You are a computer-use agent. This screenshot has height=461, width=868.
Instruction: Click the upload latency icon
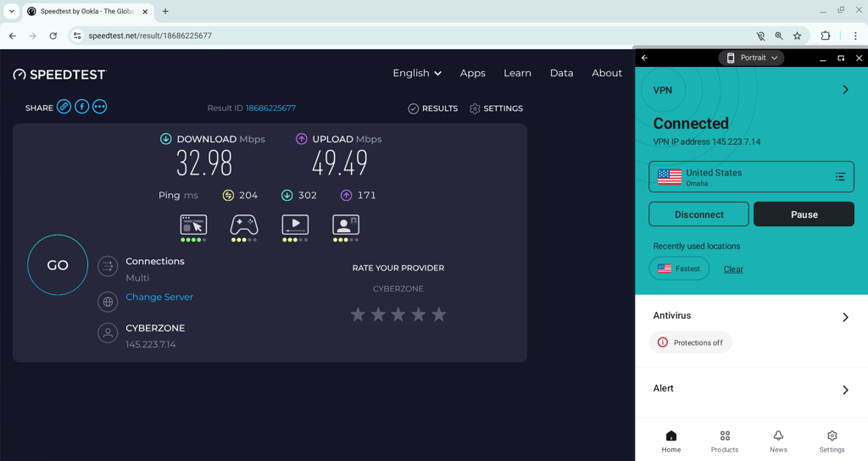click(x=346, y=195)
